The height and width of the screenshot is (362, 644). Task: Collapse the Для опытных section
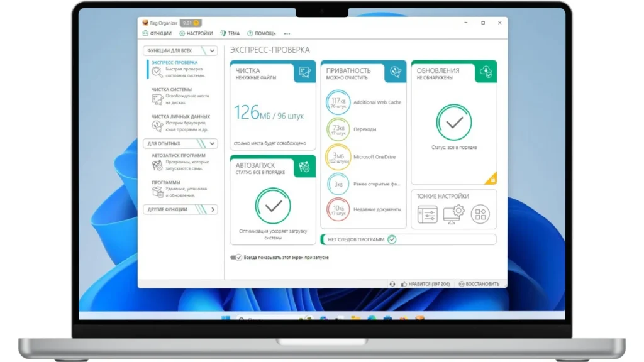click(212, 143)
